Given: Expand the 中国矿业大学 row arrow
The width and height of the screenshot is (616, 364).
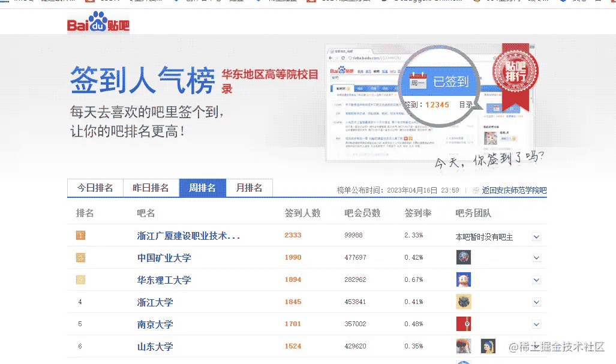Looking at the screenshot, I should coord(536,258).
